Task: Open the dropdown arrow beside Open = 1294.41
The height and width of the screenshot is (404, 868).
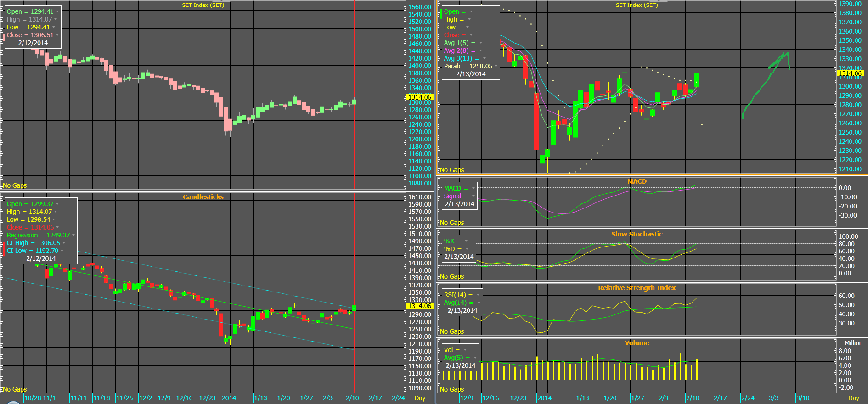Action: point(57,11)
